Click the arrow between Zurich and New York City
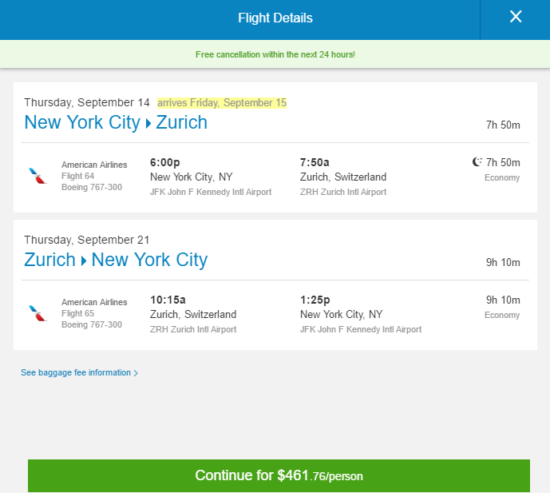Screen dimensions: 550x493 coord(83,261)
